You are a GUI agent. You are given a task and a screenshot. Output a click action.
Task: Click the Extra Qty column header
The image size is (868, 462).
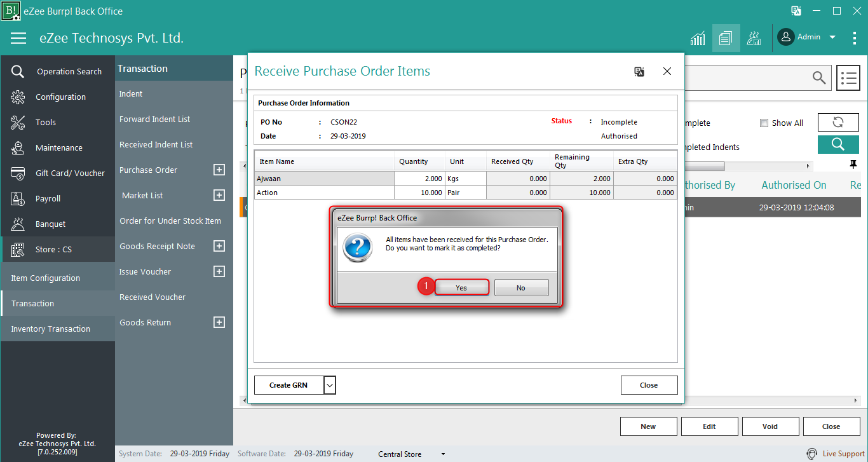[646, 161]
